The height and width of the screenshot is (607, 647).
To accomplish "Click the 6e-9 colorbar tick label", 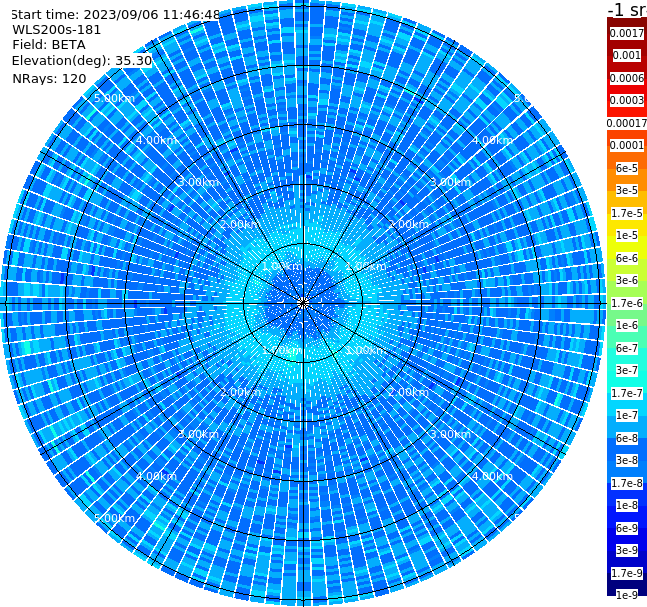I will pyautogui.click(x=627, y=528).
